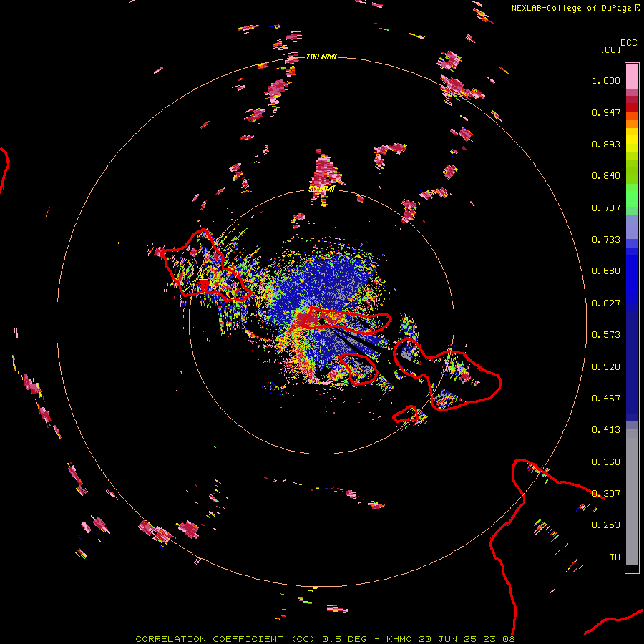The height and width of the screenshot is (644, 644).
Task: Click the 0.467 scale value
Action: 606,399
